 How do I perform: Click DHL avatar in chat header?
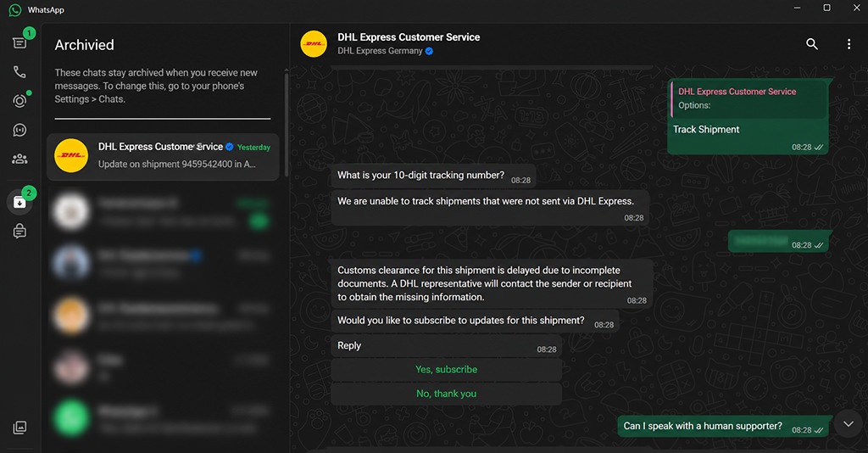(314, 44)
